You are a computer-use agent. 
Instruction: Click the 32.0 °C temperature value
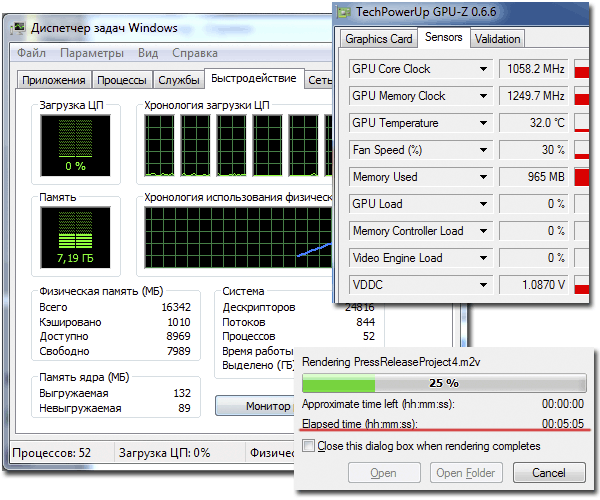[534, 123]
